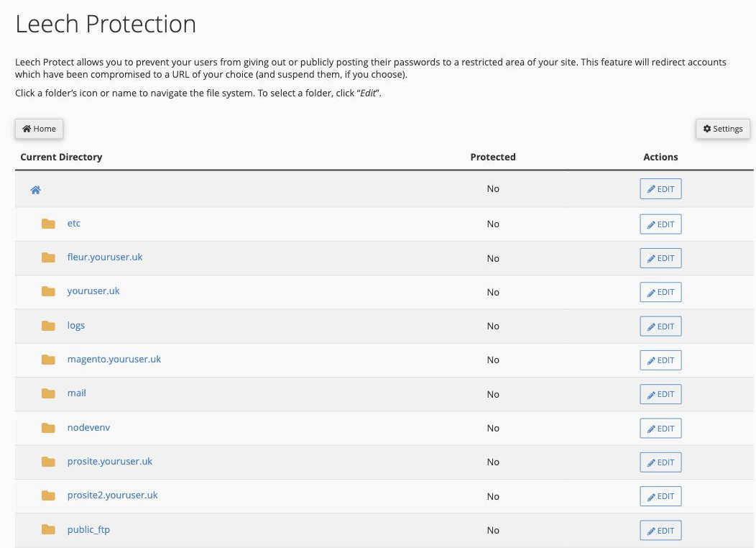The width and height of the screenshot is (756, 548).
Task: Open the prosite2.youruser.uk name link
Action: (x=112, y=496)
